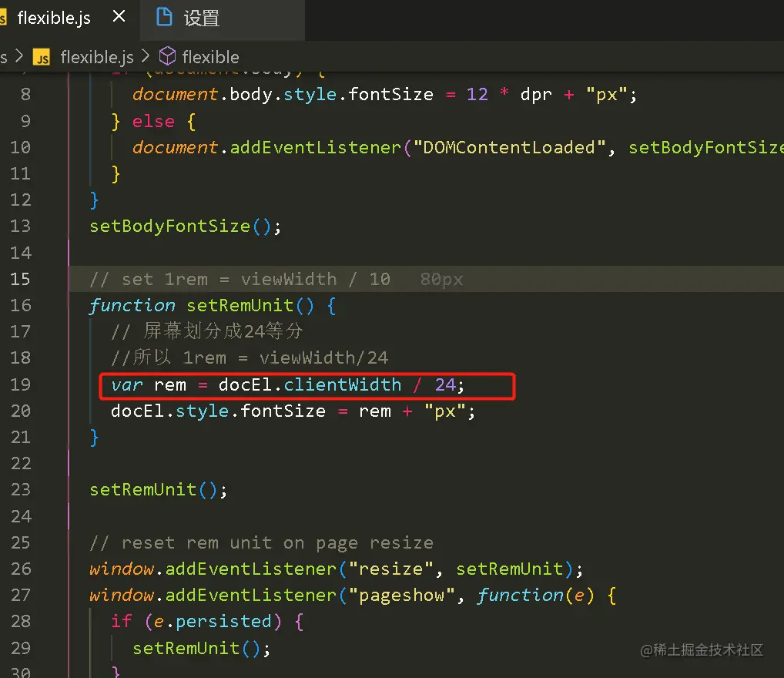784x678 pixels.
Task: Click line number 8 in gutter
Action: pyautogui.click(x=25, y=94)
